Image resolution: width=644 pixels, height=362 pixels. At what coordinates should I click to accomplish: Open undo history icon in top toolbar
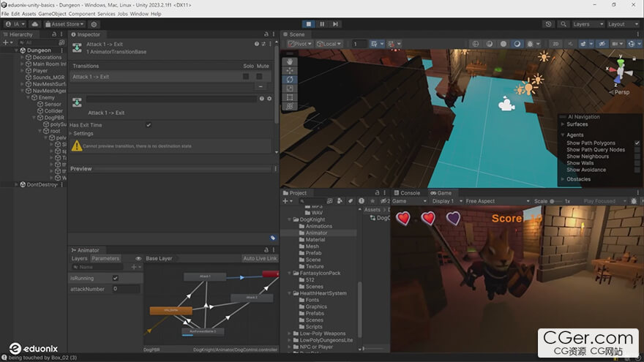tap(548, 24)
